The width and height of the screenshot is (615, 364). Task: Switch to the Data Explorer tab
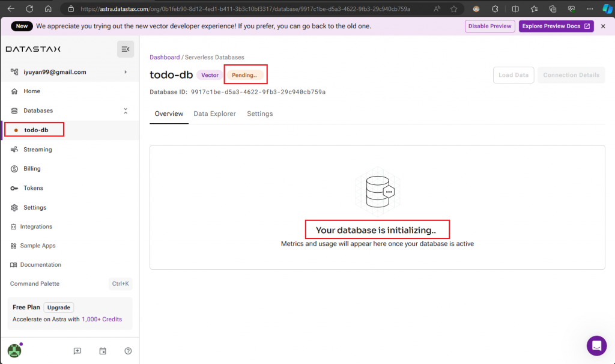point(214,114)
